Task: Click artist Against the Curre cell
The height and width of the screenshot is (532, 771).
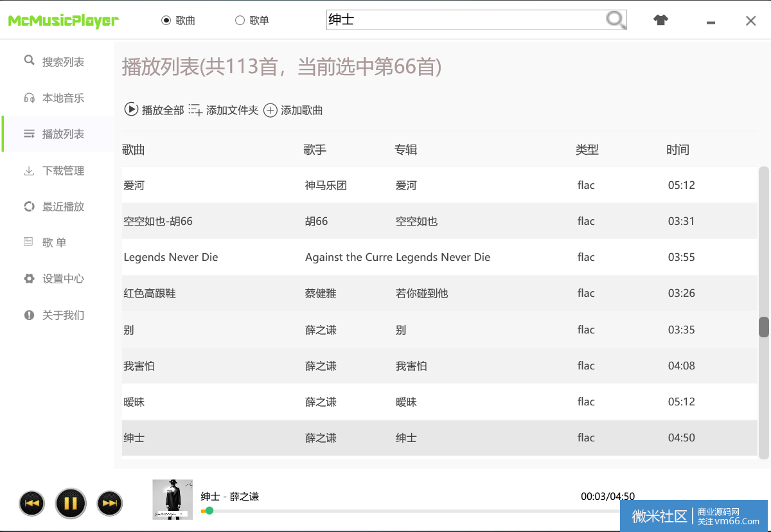Action: point(349,257)
